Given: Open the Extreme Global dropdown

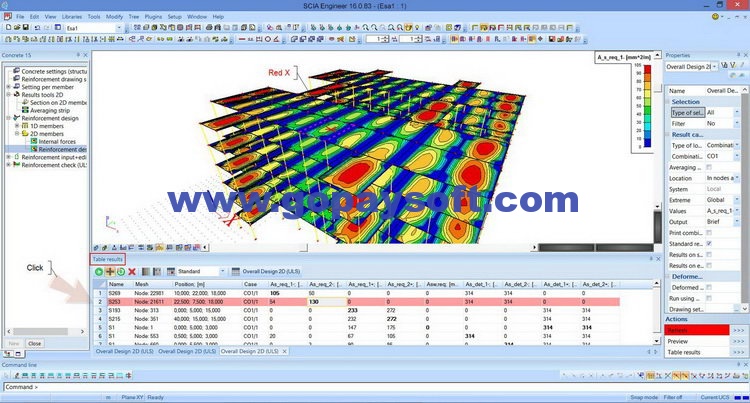Looking at the screenshot, I should click(x=737, y=200).
